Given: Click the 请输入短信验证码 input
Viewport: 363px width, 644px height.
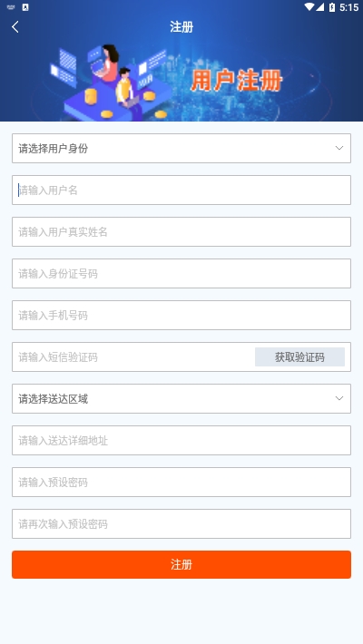Looking at the screenshot, I should click(133, 356).
